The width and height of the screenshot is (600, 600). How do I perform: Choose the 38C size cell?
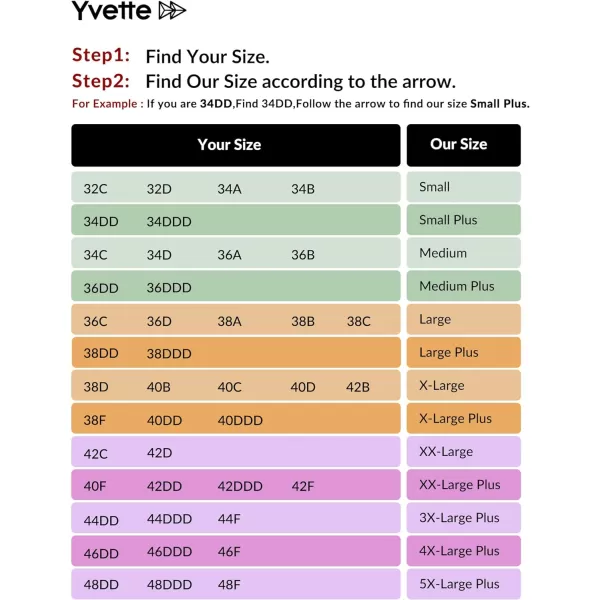click(359, 322)
